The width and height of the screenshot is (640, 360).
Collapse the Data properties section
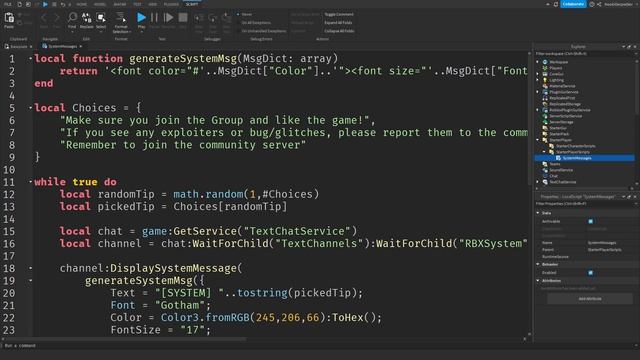pyautogui.click(x=538, y=213)
